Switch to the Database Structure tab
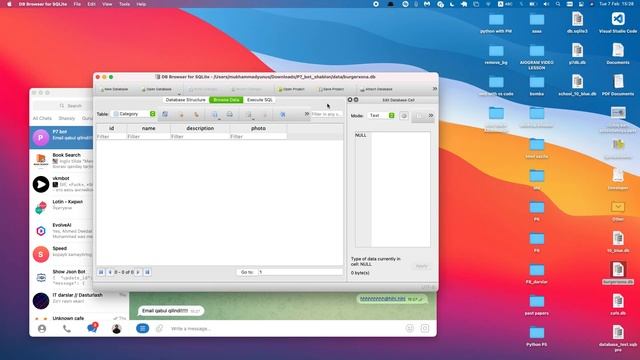 (x=186, y=100)
